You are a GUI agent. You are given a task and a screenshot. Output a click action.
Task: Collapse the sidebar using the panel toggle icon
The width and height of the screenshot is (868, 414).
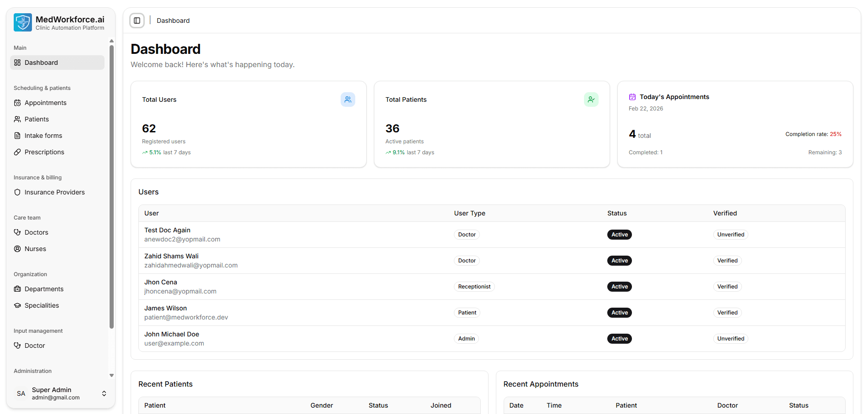[137, 20]
